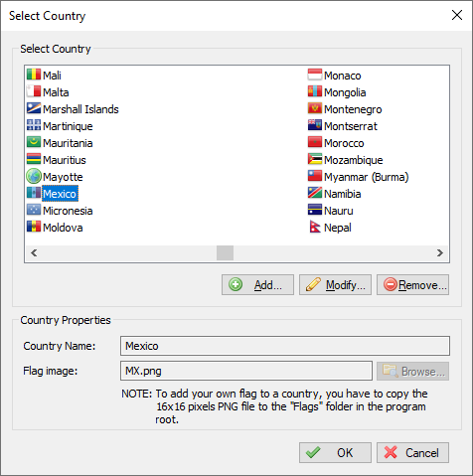Pick the Mozambique entry

[x=354, y=160]
